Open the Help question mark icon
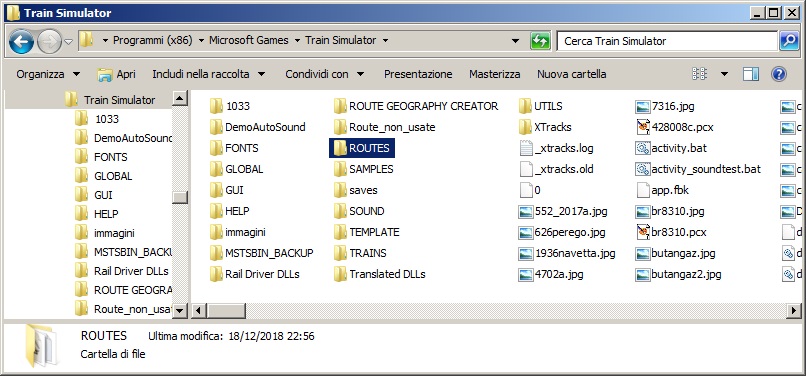Image resolution: width=806 pixels, height=376 pixels. [x=779, y=74]
